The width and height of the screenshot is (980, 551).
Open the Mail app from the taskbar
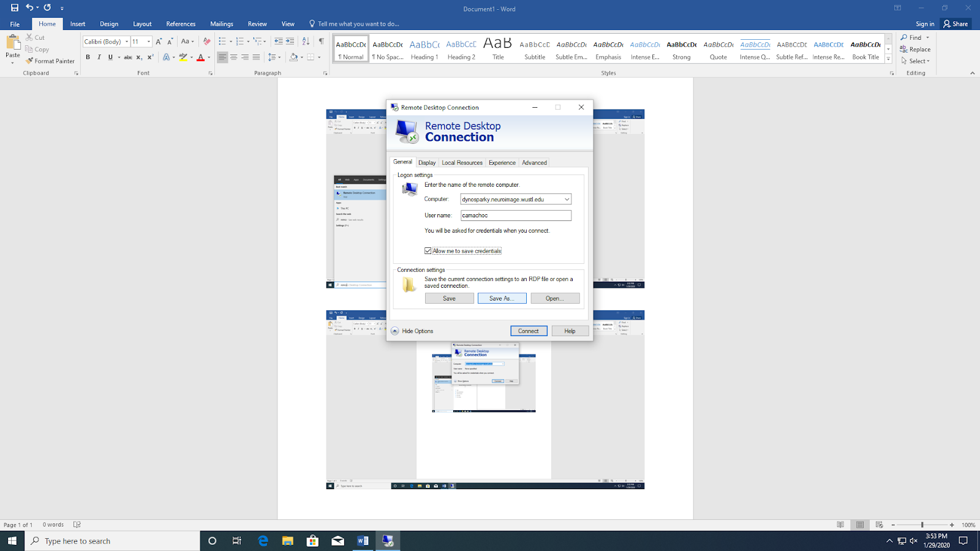coord(337,541)
